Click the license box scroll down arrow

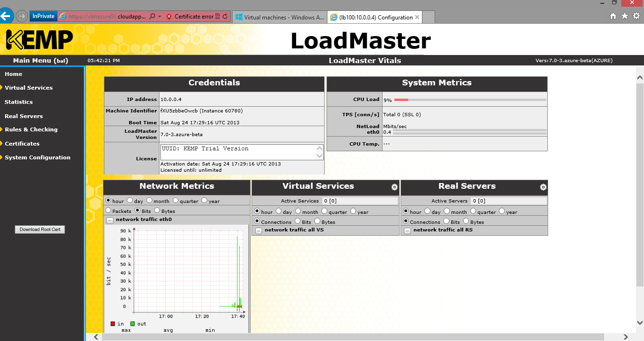tap(319, 156)
